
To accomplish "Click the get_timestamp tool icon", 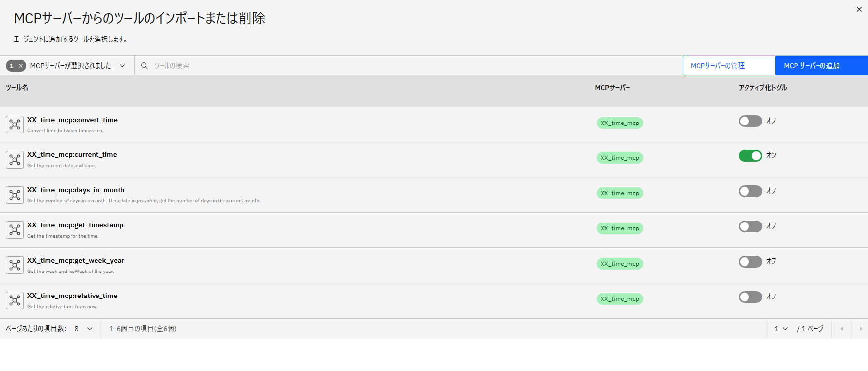I will 15,230.
